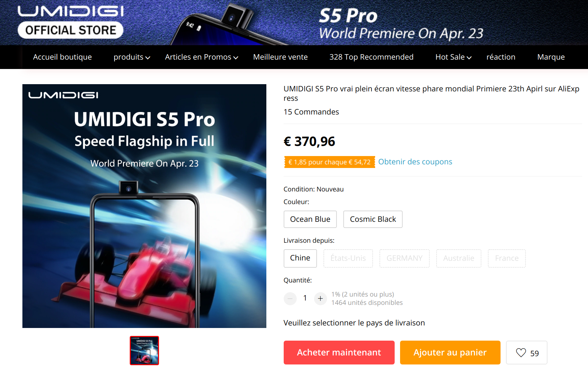This screenshot has width=588, height=380.
Task: Click the UMIDIGI Official Store logo
Action: click(x=71, y=22)
